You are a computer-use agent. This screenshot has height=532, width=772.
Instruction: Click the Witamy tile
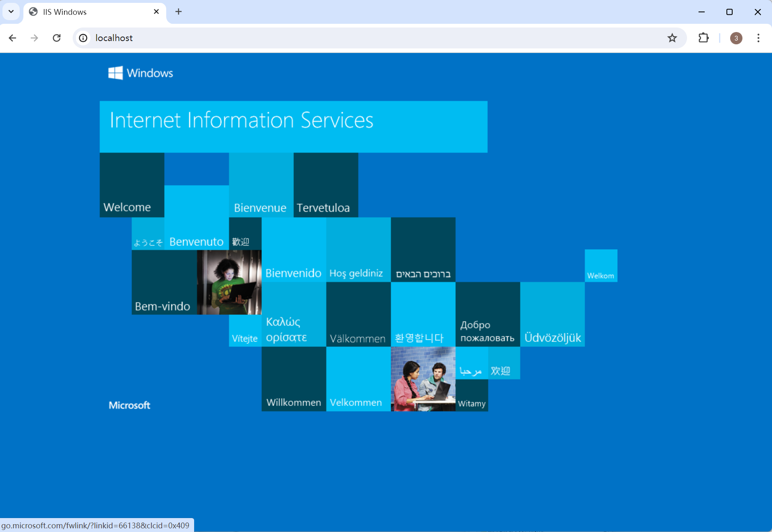click(x=472, y=395)
